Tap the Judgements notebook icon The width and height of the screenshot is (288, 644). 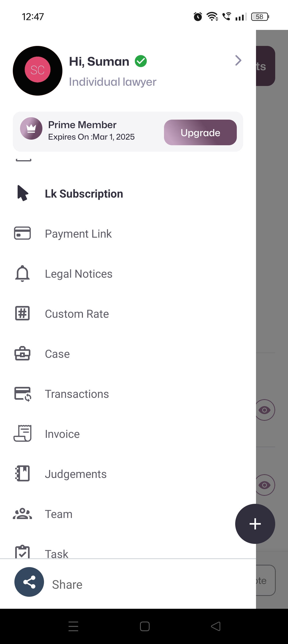pos(23,474)
